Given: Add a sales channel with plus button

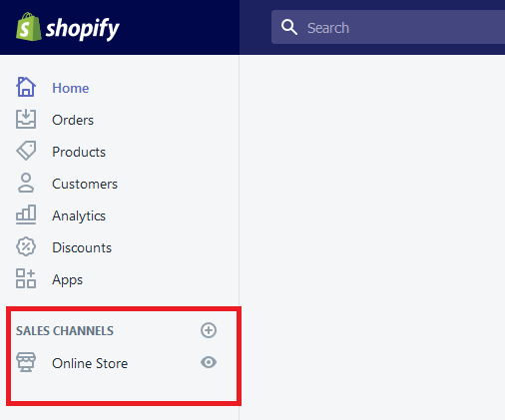Looking at the screenshot, I should (209, 330).
